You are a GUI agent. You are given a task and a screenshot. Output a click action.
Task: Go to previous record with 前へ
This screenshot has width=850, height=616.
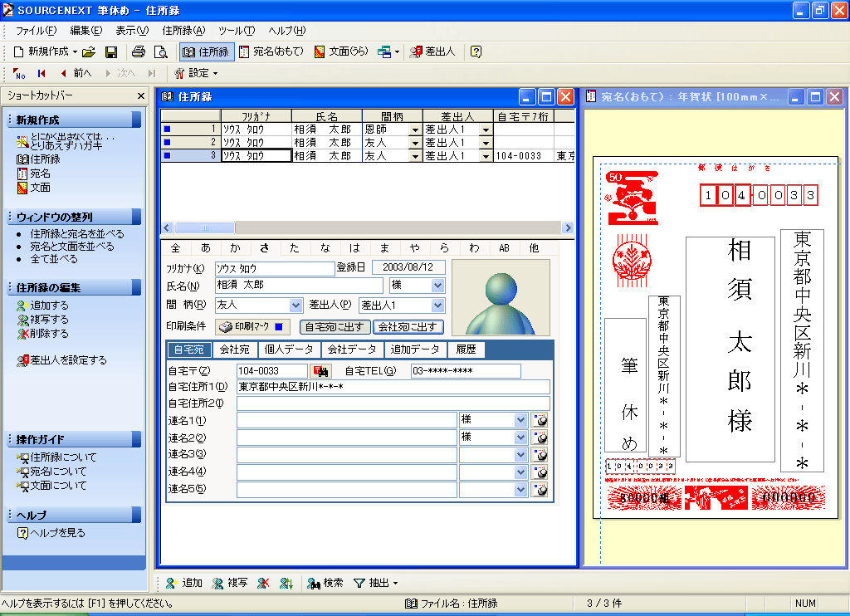click(x=76, y=73)
